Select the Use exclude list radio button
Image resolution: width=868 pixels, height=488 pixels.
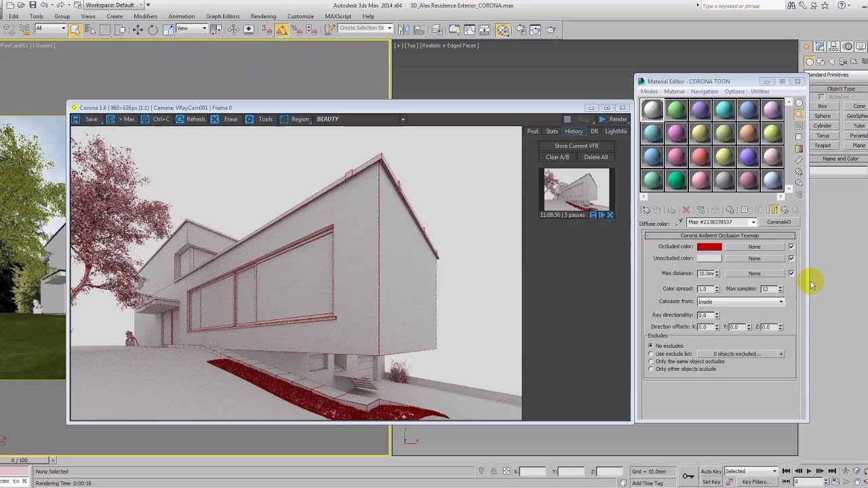(x=651, y=354)
